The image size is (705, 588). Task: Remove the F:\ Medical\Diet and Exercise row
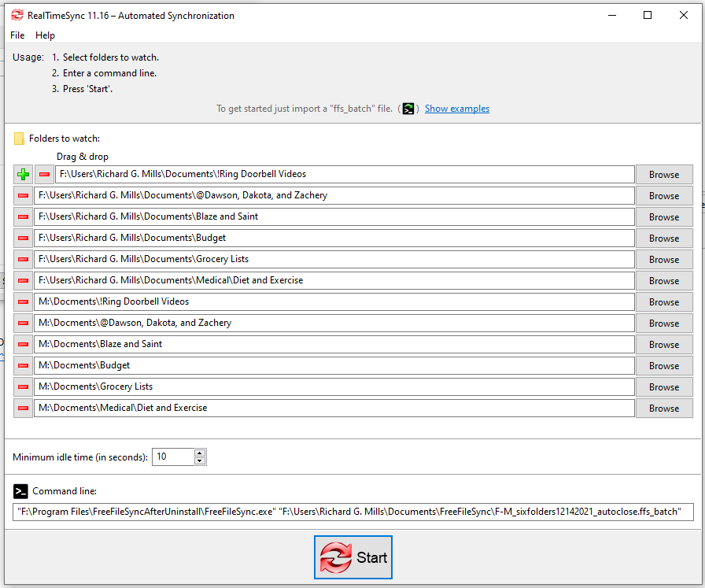[x=23, y=280]
